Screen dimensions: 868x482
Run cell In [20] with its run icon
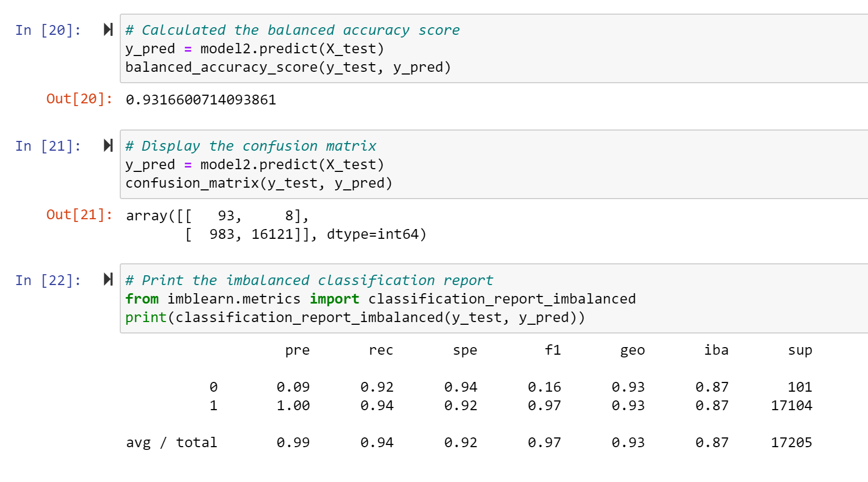tap(108, 29)
